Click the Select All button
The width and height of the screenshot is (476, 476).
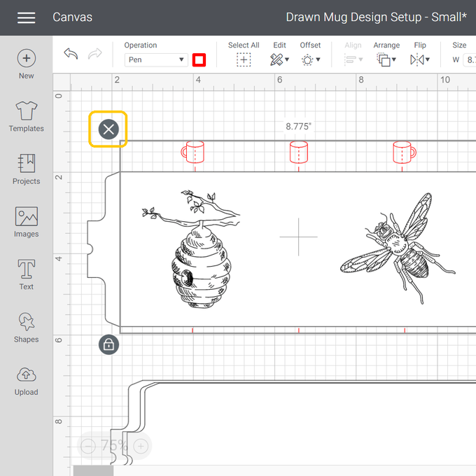click(x=244, y=60)
